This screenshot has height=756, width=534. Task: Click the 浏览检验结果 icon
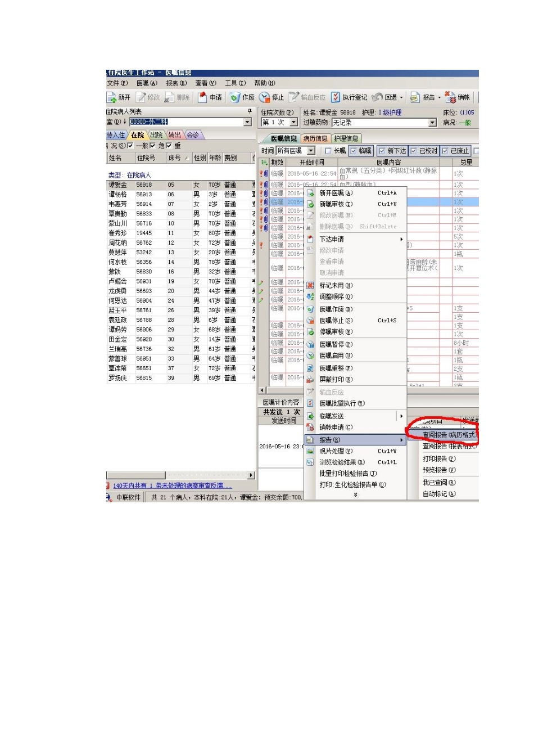click(x=310, y=462)
